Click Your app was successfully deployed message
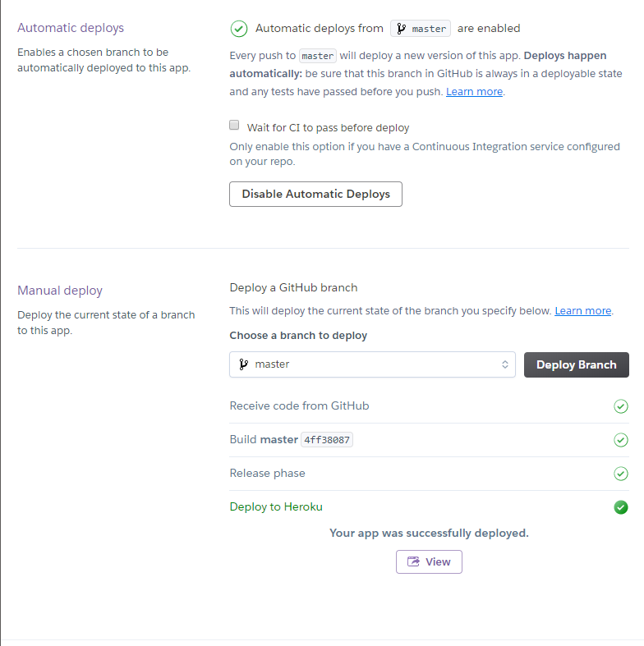 tap(429, 533)
